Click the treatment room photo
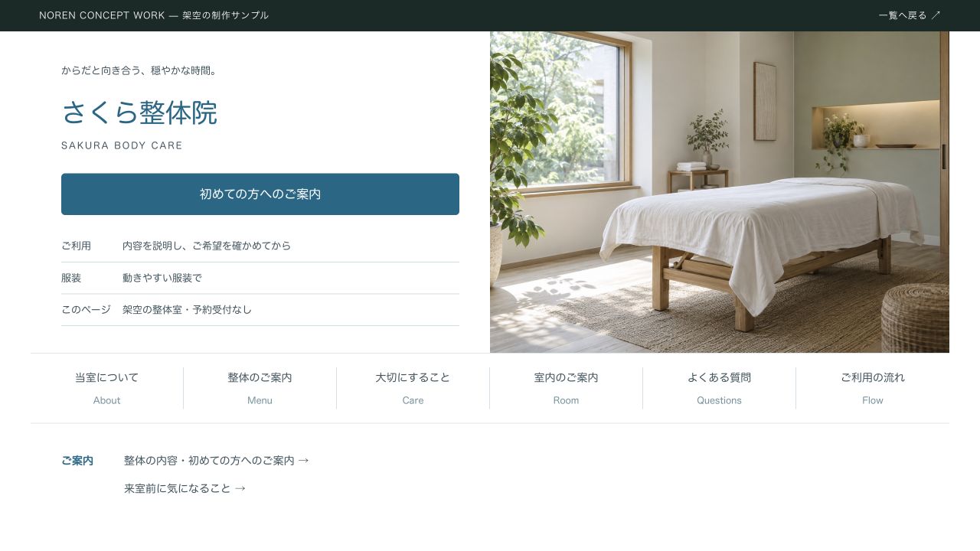 [x=720, y=192]
